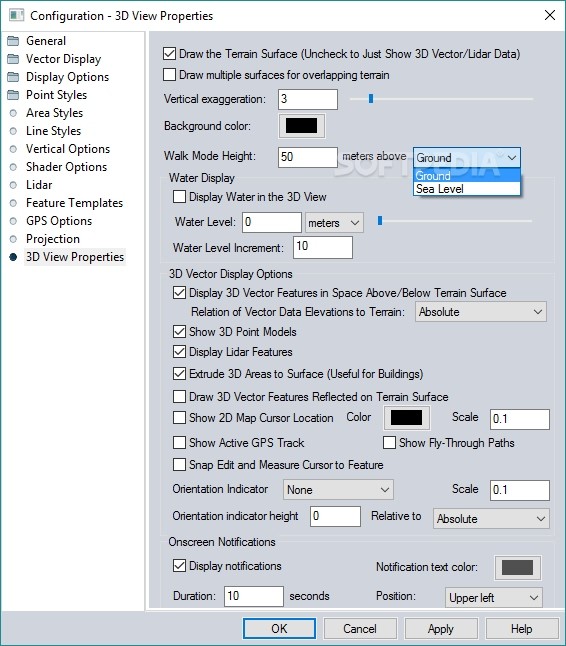Click the General folder icon
Image resolution: width=566 pixels, height=646 pixels.
pos(13,41)
